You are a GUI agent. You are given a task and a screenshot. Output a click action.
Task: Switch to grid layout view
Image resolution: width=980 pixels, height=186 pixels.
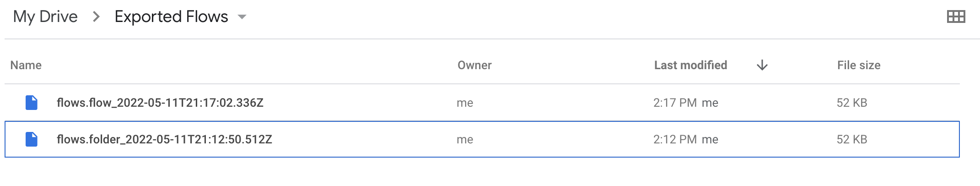[x=955, y=17]
